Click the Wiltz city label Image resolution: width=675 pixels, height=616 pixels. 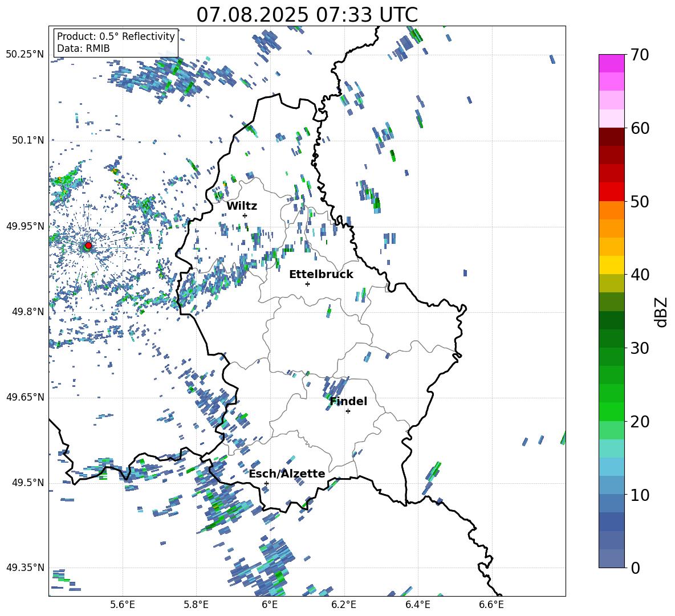pos(242,206)
